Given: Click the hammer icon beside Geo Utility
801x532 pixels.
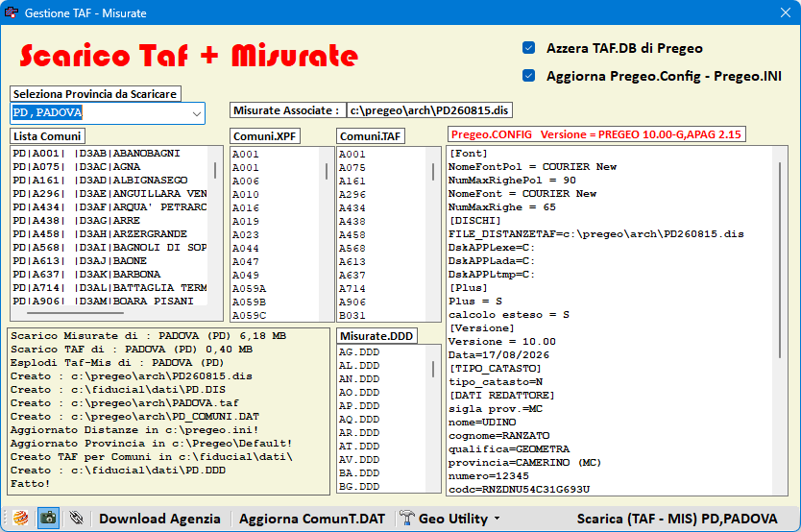Looking at the screenshot, I should 406,518.
